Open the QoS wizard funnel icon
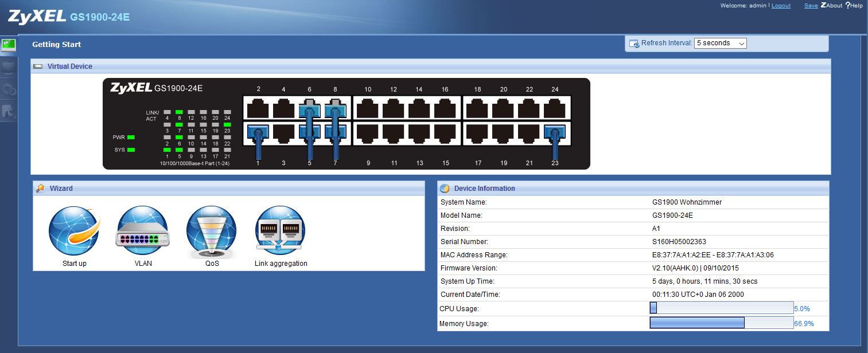 click(212, 232)
